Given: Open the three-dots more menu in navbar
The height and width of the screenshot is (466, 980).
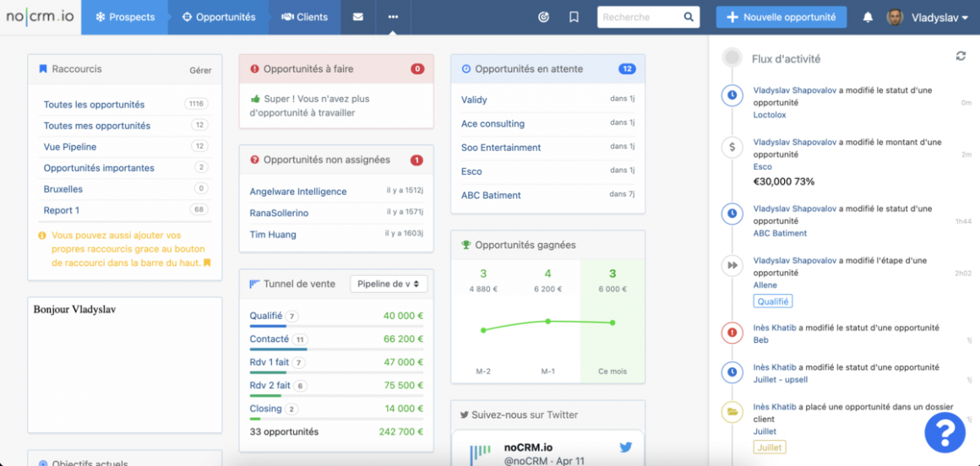Looking at the screenshot, I should point(393,17).
